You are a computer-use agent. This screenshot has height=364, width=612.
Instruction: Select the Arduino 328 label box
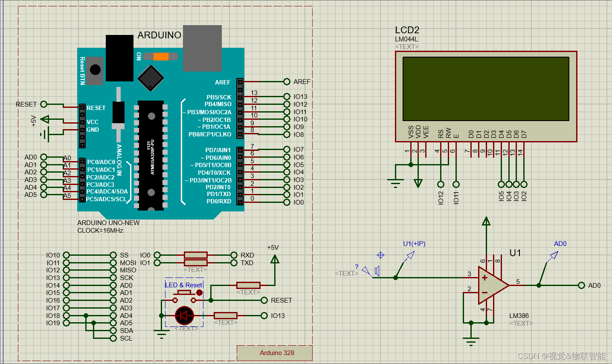tap(275, 353)
